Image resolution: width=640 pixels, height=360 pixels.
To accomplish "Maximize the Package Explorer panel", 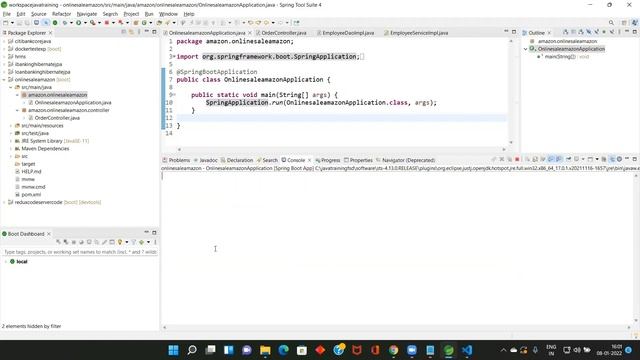I will point(154,32).
